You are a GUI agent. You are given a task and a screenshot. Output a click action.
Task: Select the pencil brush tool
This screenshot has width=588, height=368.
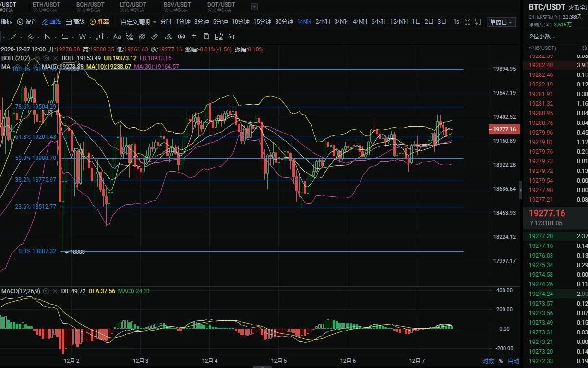[x=168, y=37]
